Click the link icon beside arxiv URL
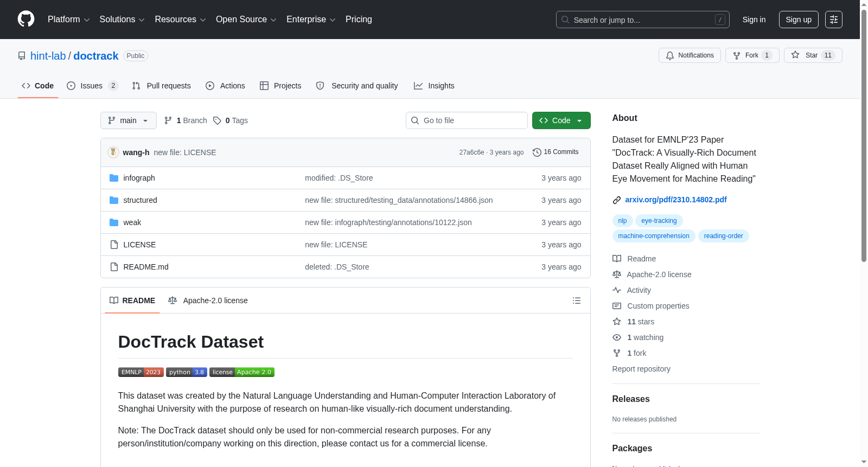 pyautogui.click(x=617, y=200)
